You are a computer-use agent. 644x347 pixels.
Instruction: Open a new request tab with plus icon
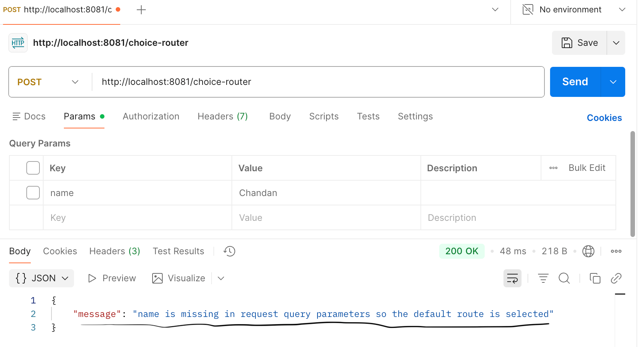point(141,10)
